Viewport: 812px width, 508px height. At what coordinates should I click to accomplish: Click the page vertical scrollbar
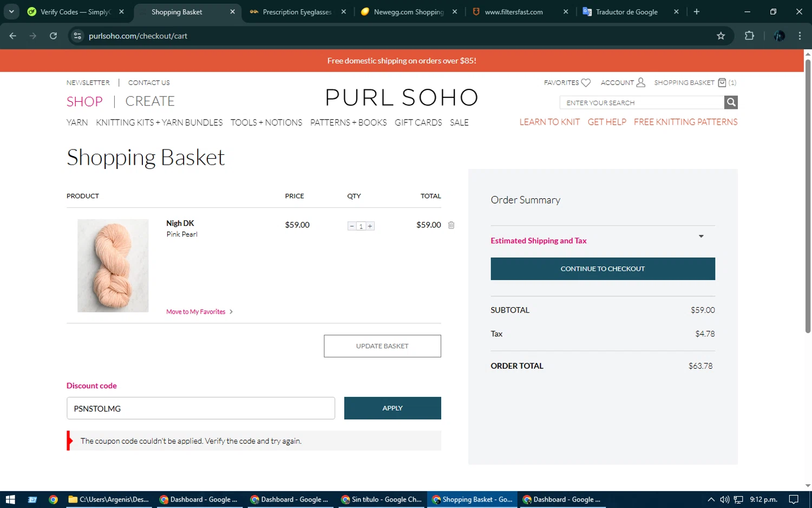point(808,195)
